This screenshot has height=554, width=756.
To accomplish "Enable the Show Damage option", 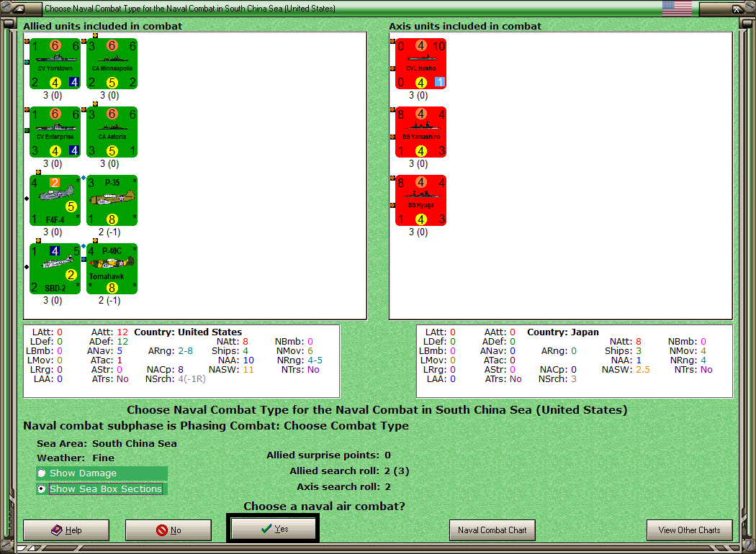I will (x=102, y=473).
